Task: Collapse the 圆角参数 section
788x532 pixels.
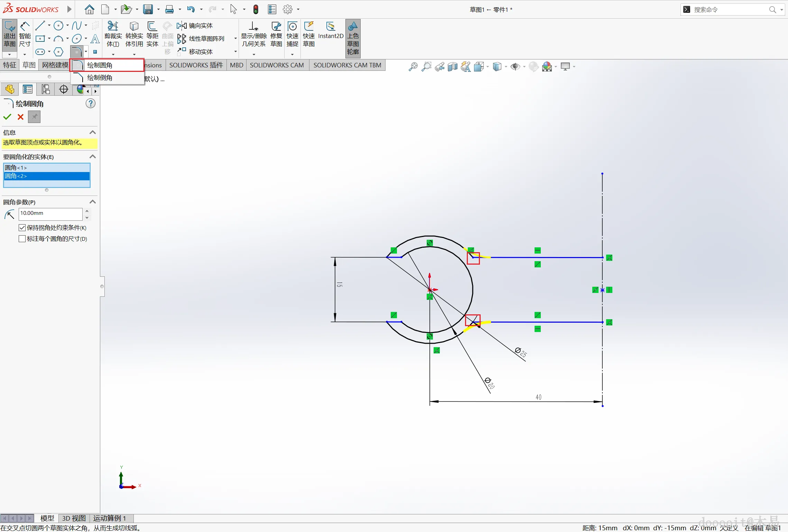Action: coord(93,202)
